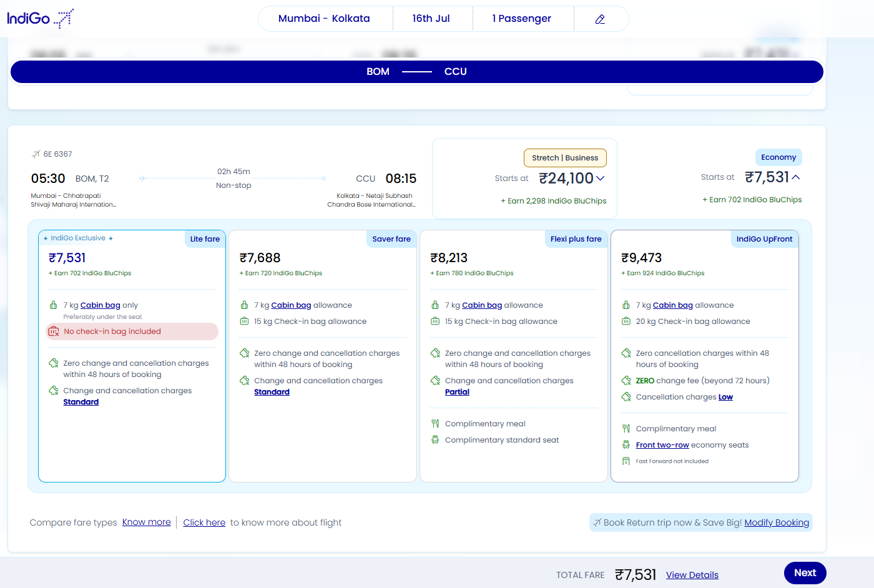Click the flight number 6E 6367

tap(57, 154)
